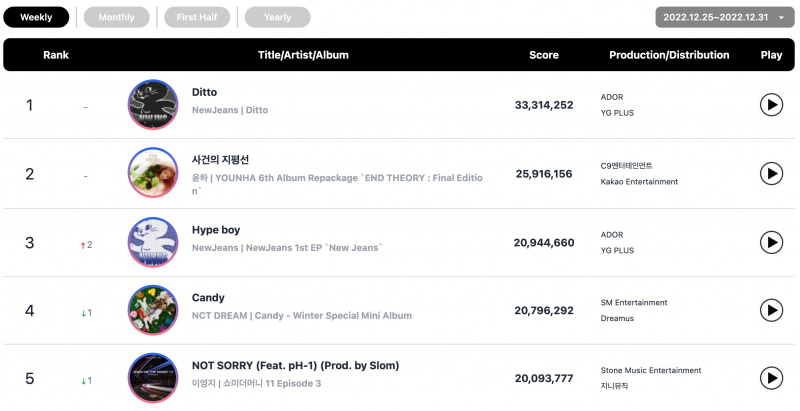
Task: Open NewJeans artist link under Ditto
Action: 215,110
